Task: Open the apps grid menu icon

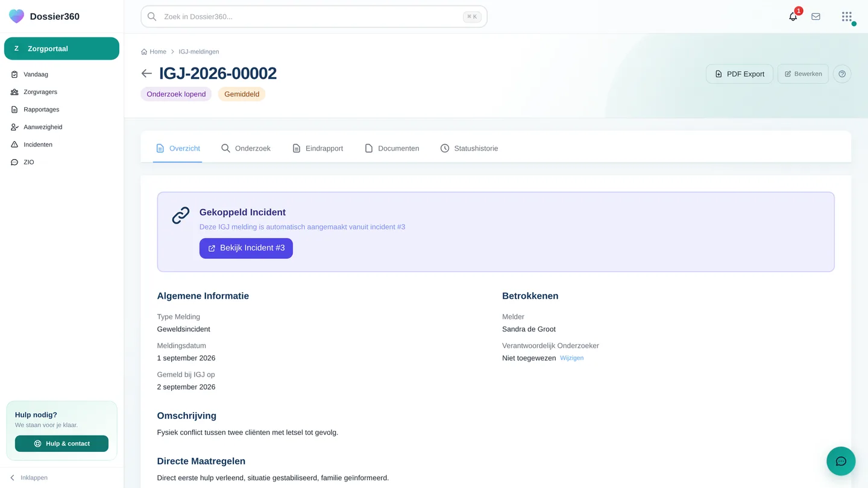Action: [847, 17]
